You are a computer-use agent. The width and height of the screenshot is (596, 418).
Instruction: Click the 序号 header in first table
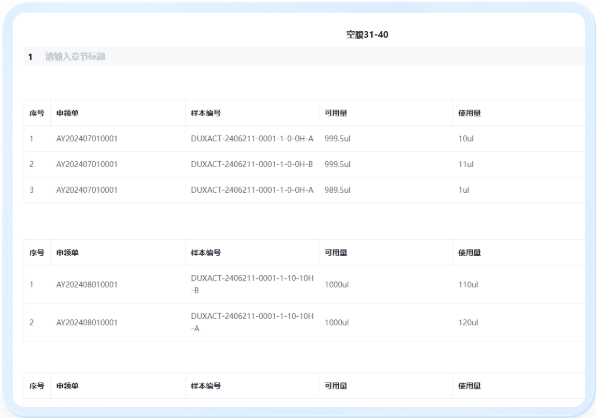tap(37, 113)
